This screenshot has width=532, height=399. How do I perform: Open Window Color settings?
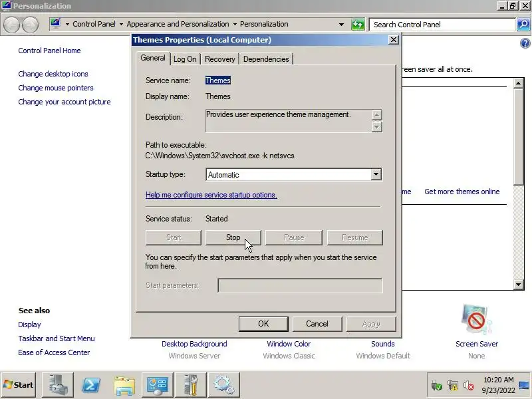click(x=289, y=344)
